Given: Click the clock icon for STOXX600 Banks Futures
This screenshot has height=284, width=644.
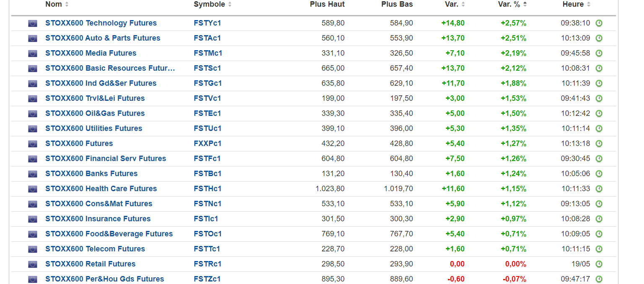Looking at the screenshot, I should pos(599,174).
